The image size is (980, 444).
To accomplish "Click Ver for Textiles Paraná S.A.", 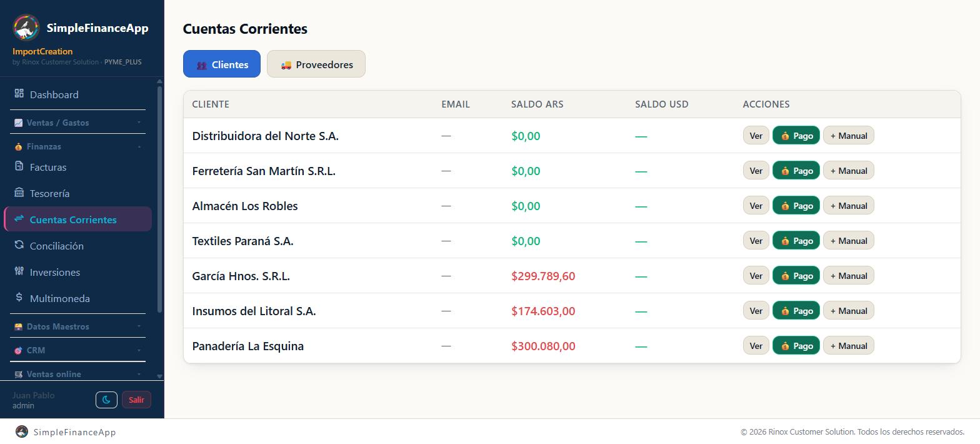I will tap(756, 241).
